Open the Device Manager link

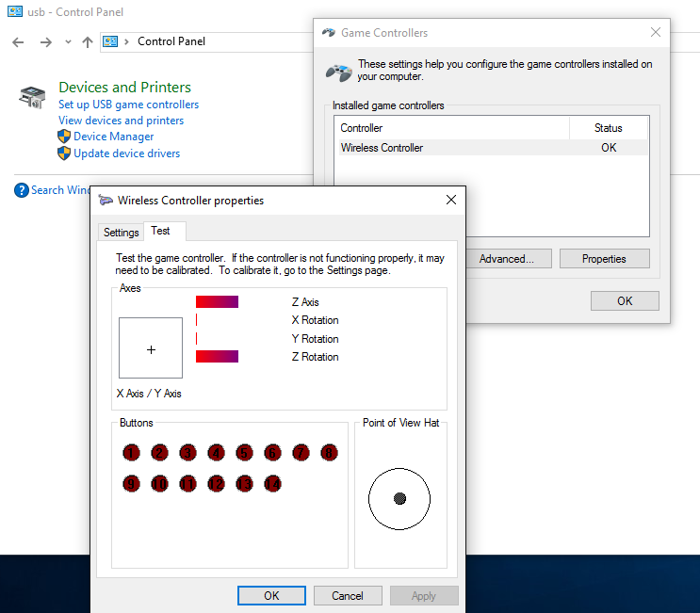tap(113, 137)
